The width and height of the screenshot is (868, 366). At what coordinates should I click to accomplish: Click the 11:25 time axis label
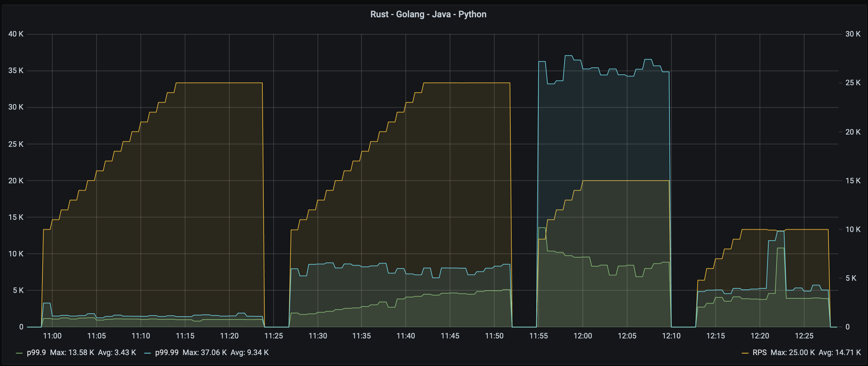[x=273, y=336]
